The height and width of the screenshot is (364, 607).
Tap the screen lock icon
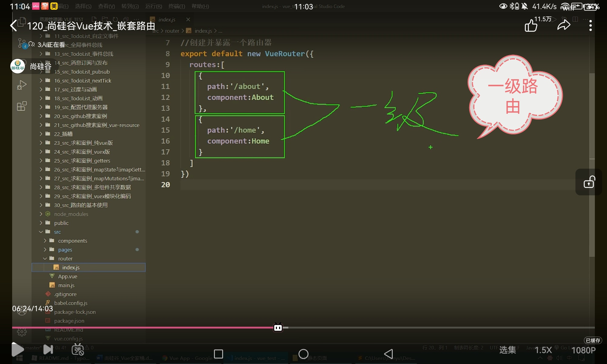(x=589, y=182)
